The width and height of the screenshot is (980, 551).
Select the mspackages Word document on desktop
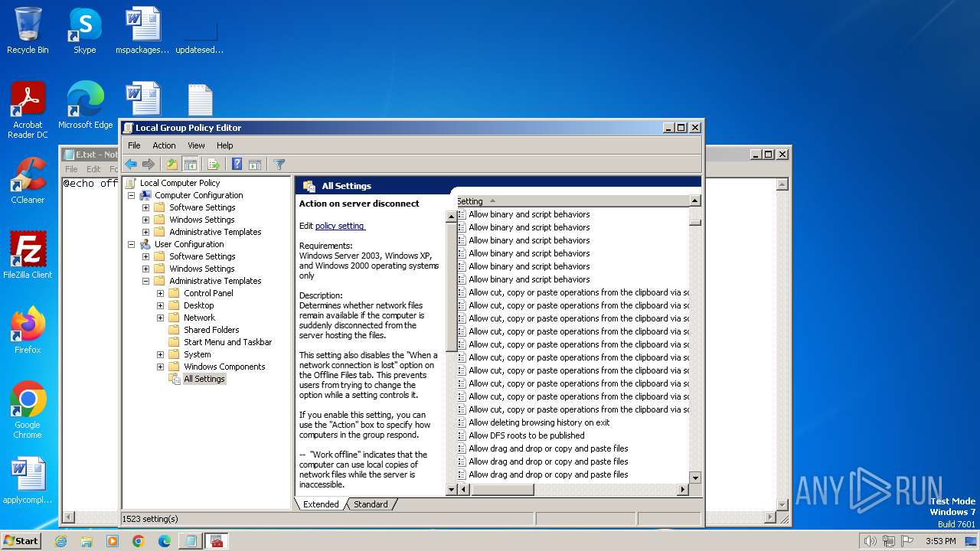coord(142,31)
